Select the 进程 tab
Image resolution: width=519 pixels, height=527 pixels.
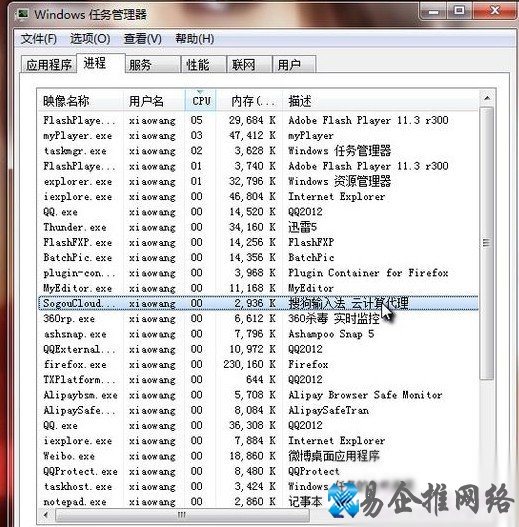tap(100, 63)
